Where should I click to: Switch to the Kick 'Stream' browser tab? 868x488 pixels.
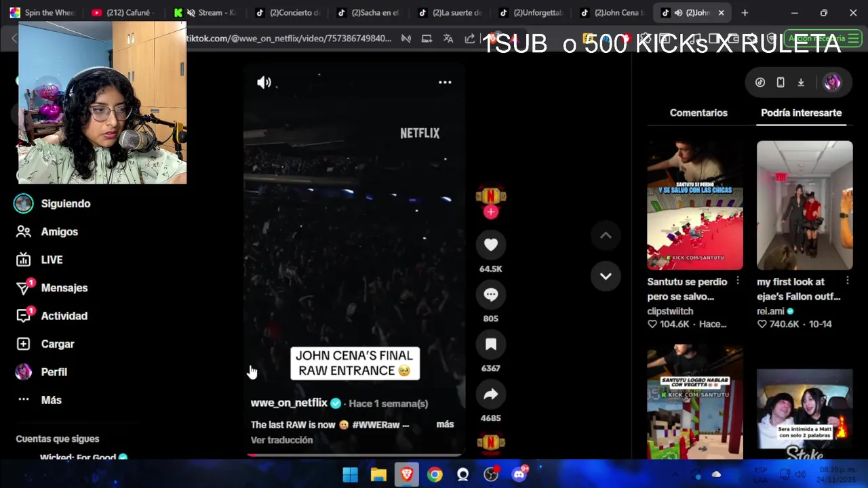click(x=205, y=12)
